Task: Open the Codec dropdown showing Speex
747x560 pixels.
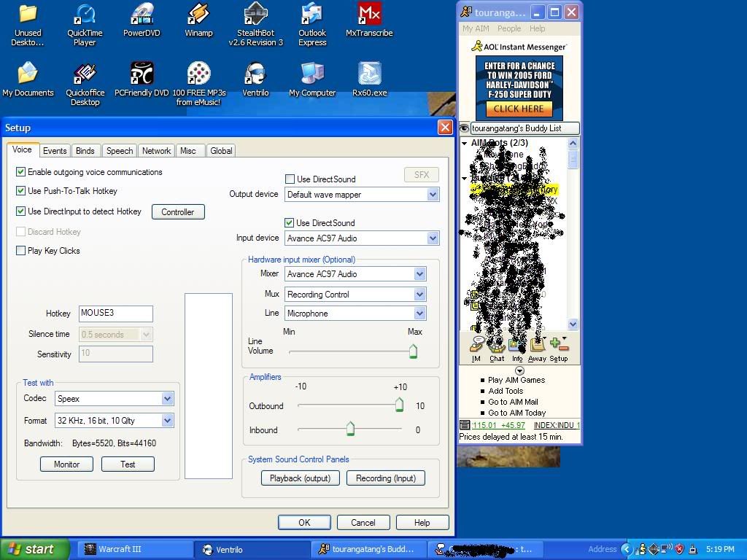Action: pos(167,399)
